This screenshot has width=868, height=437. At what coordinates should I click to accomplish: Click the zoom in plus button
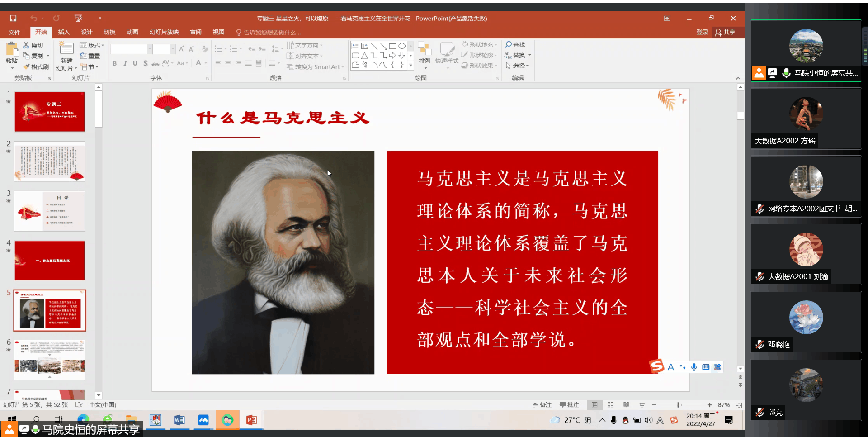click(x=710, y=405)
